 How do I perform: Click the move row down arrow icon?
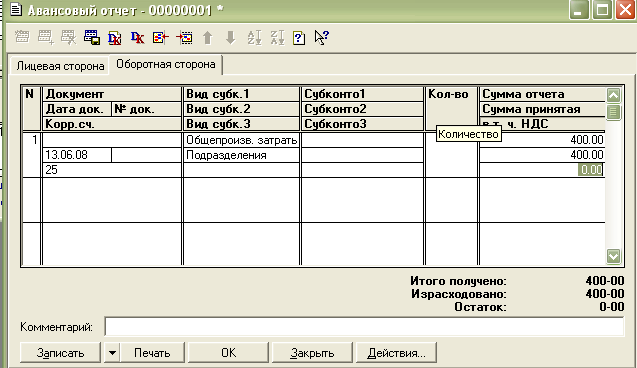point(230,37)
